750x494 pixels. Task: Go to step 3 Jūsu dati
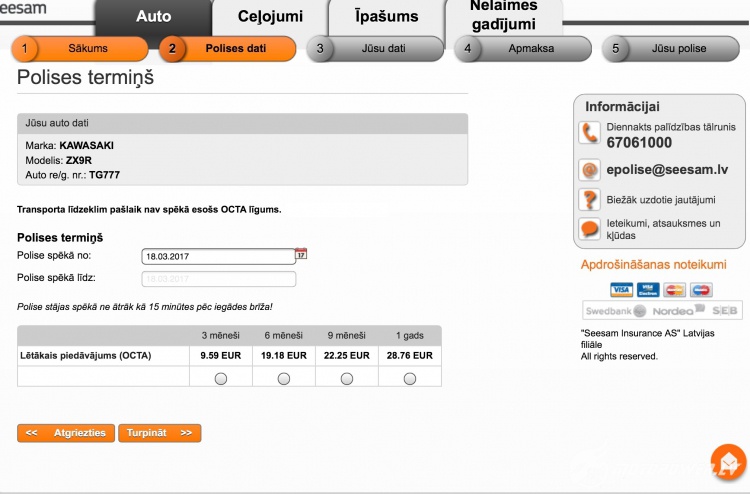(x=375, y=48)
